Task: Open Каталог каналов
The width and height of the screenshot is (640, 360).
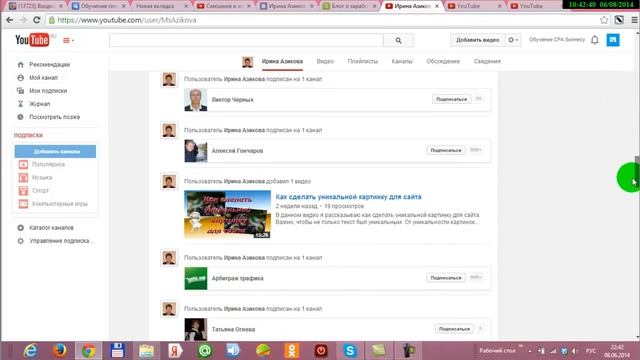Action: (51, 228)
